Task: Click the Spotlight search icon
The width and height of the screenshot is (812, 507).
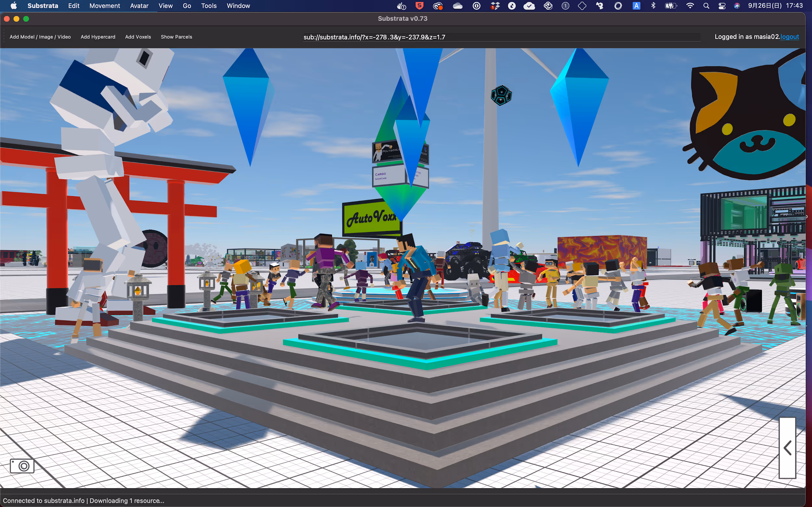Action: pos(706,6)
